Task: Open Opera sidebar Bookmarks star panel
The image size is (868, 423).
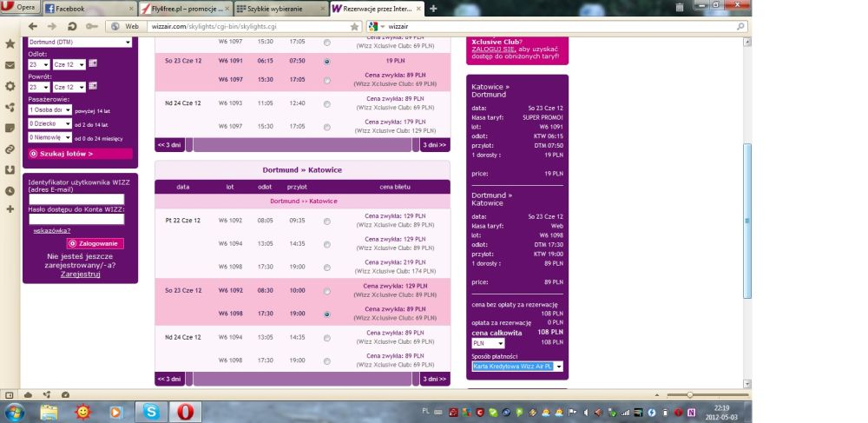Action: pos(10,43)
